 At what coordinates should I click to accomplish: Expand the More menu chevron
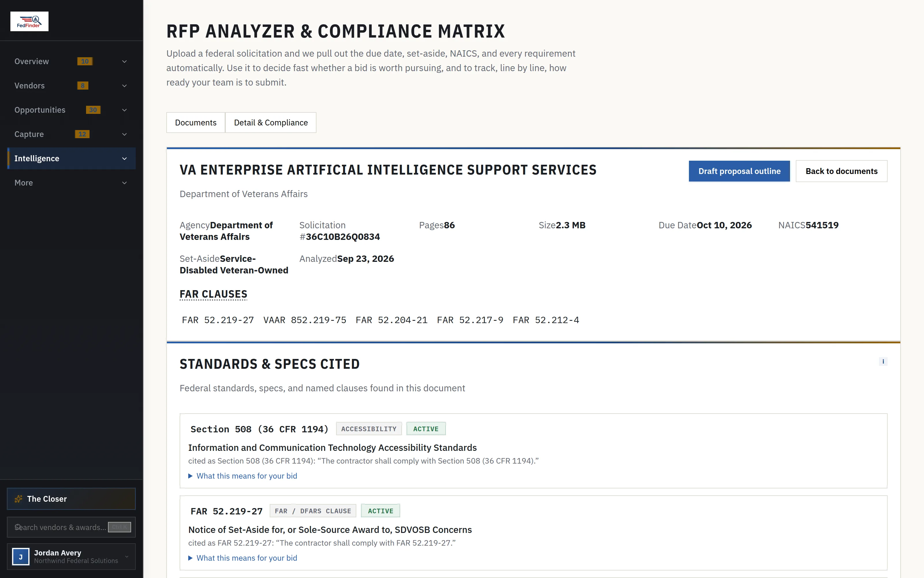click(x=124, y=183)
